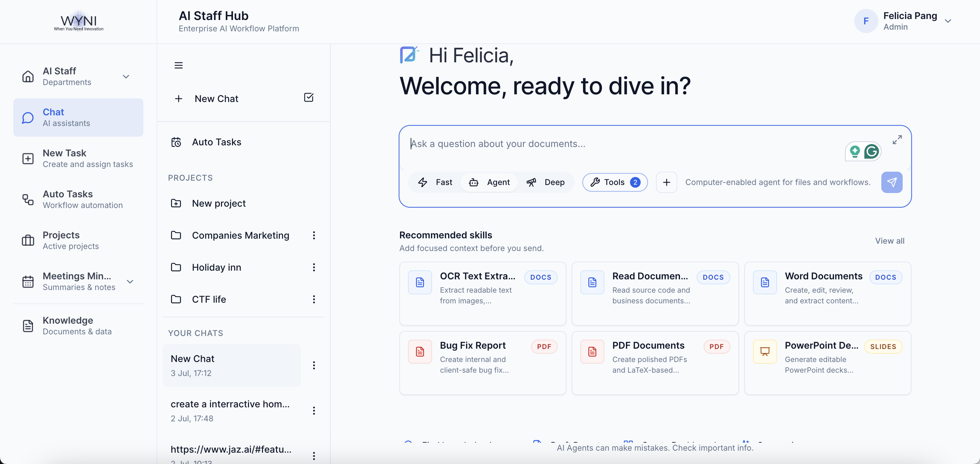Select the PDF Documents skill card

(655, 363)
